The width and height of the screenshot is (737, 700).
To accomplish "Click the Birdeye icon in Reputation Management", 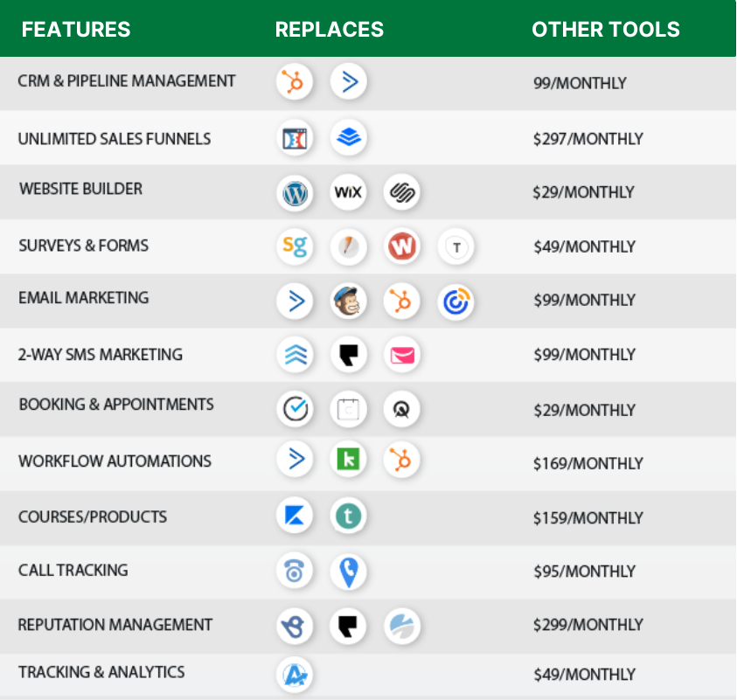I will [x=295, y=626].
